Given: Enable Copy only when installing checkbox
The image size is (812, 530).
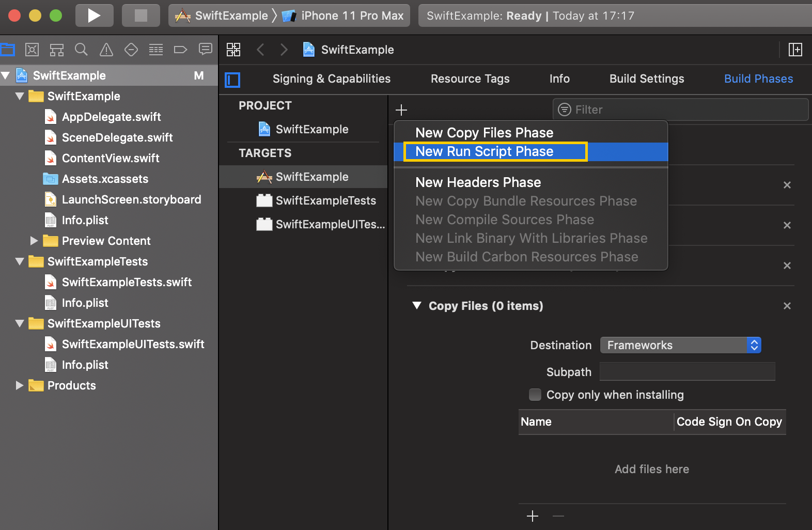Looking at the screenshot, I should [x=535, y=395].
